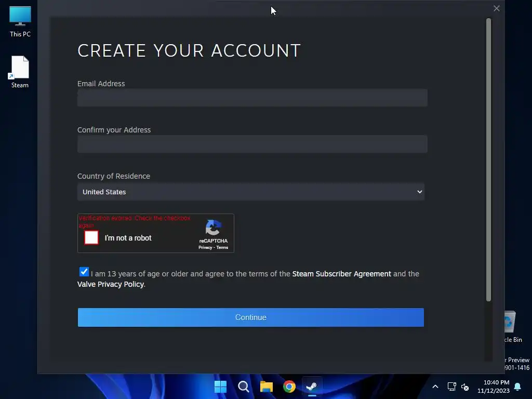Open reCAPTCHA Terms link
The image size is (532, 399).
(222, 247)
